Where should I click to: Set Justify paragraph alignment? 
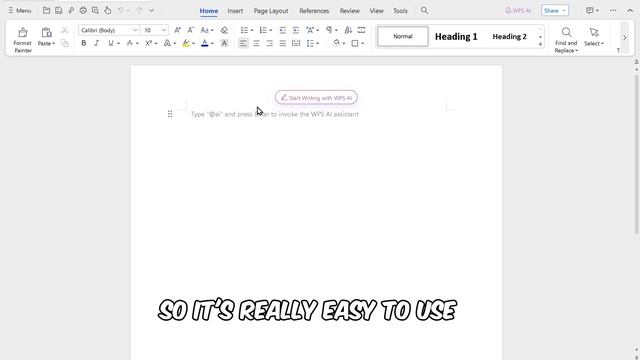282,43
